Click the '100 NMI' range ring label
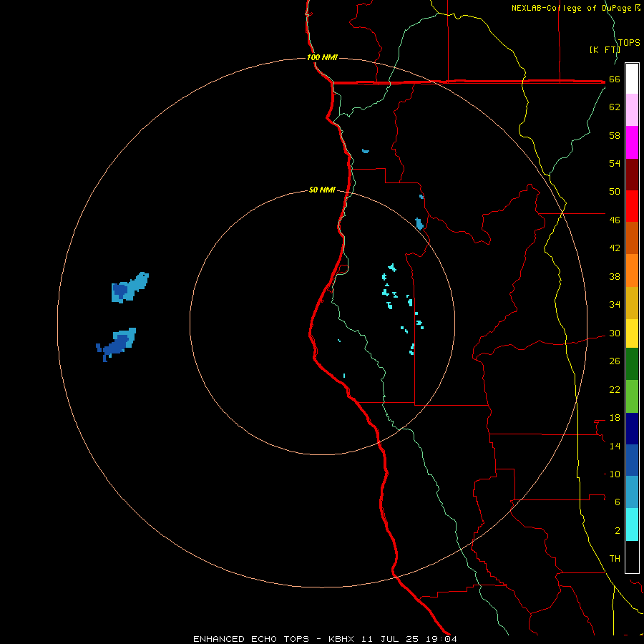The width and height of the screenshot is (644, 644). click(x=322, y=57)
